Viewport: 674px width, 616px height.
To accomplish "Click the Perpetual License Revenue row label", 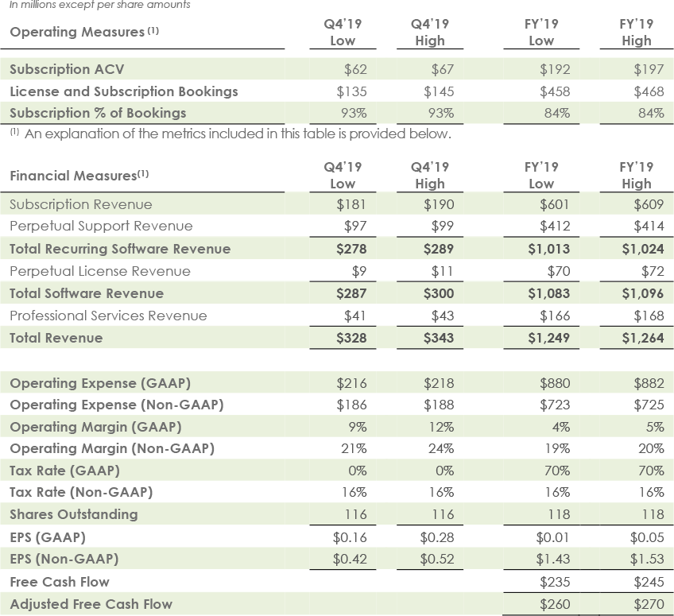I will [x=100, y=271].
